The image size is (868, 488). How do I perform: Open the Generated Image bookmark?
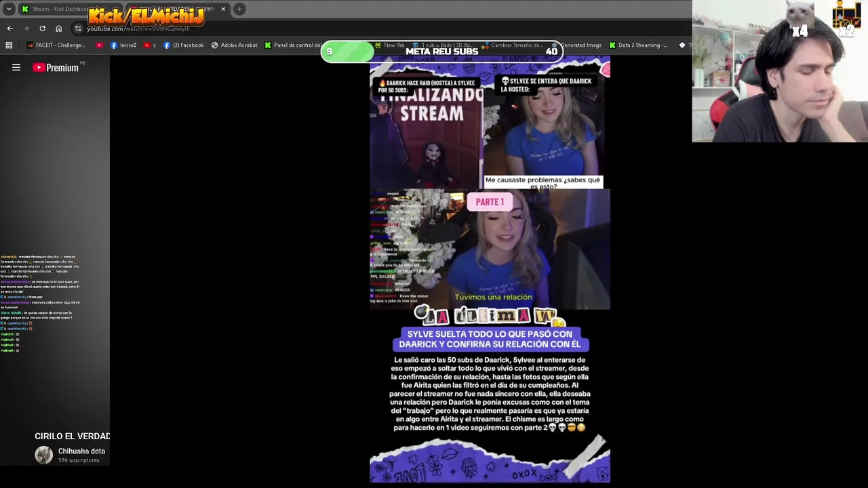[x=576, y=45]
